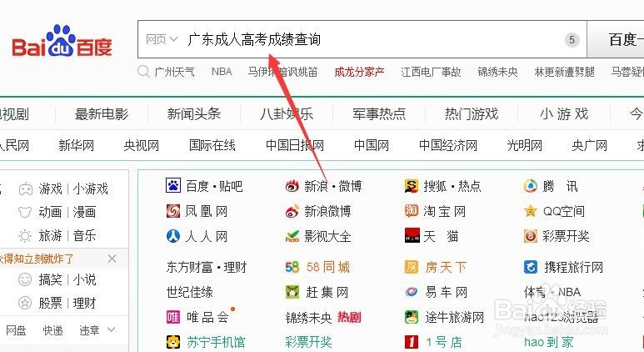The height and width of the screenshot is (352, 644).
Task: Click the 携程旅行网 blue icon
Action: 530,267
